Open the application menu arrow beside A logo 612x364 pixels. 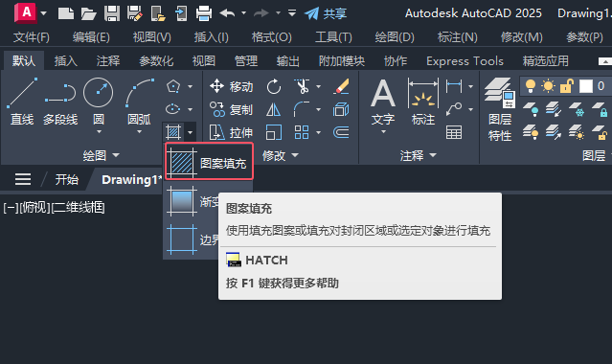tap(44, 13)
